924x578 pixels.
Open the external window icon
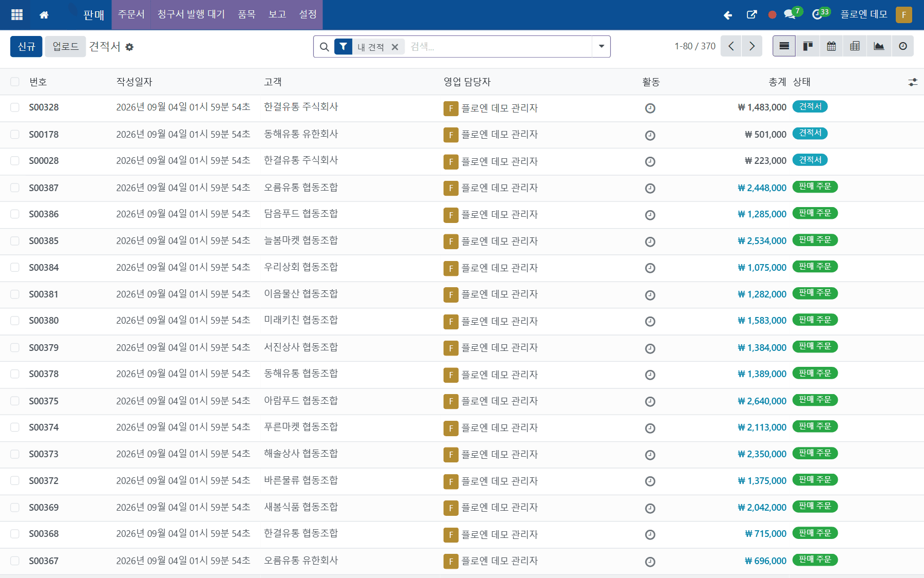[x=752, y=15]
